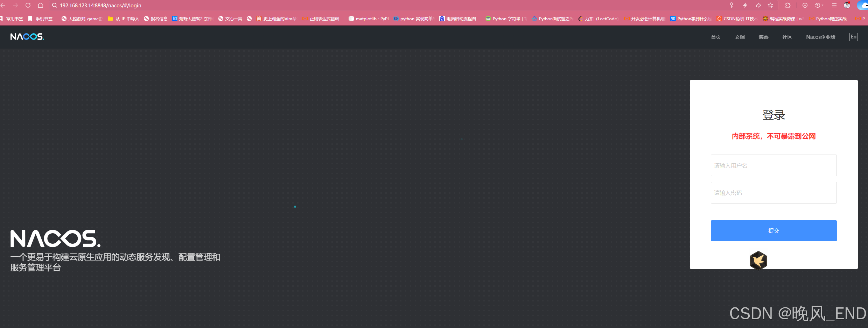The height and width of the screenshot is (328, 868).
Task: Open the password key icon in toolbar
Action: click(x=731, y=5)
